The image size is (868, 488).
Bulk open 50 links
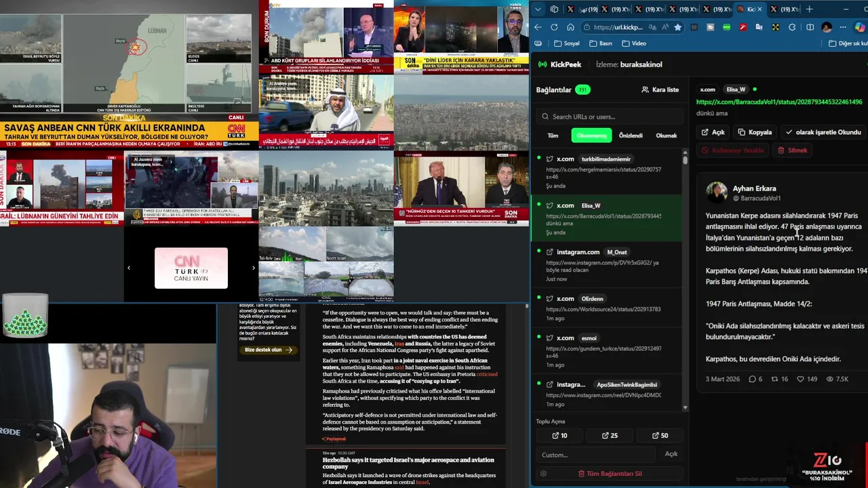(x=660, y=436)
